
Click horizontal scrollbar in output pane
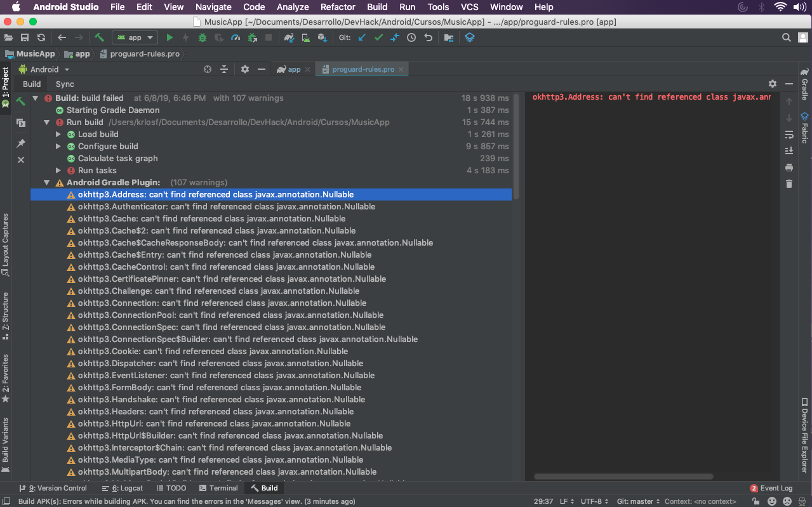623,477
